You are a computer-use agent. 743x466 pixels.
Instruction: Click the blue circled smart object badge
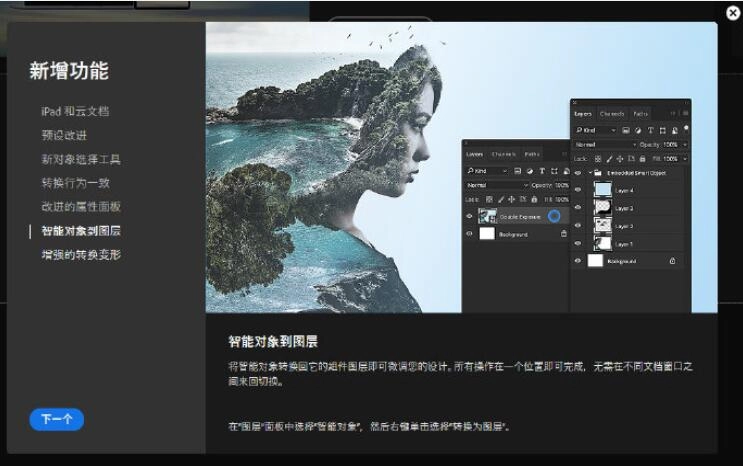(x=554, y=216)
